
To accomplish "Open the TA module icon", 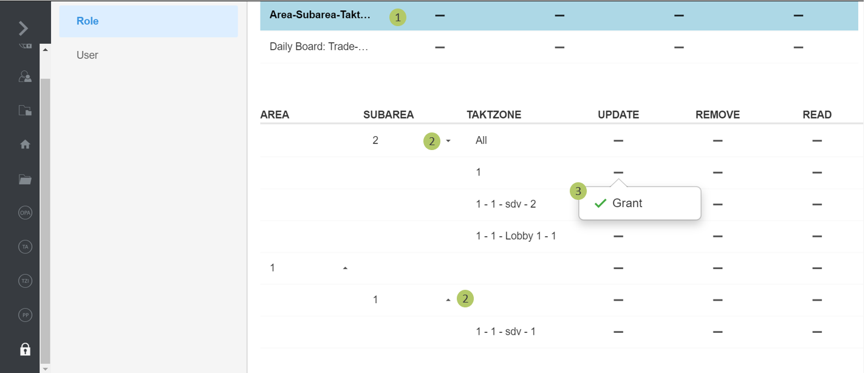I will point(25,247).
